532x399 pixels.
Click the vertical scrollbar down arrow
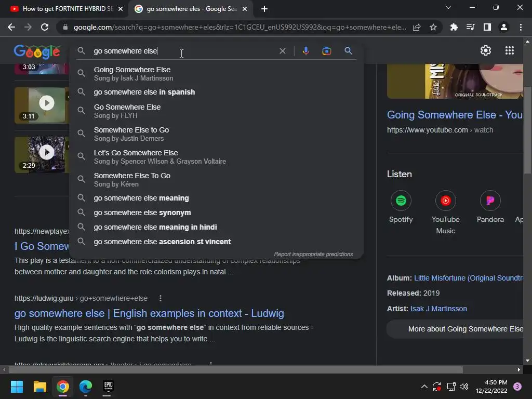527,361
